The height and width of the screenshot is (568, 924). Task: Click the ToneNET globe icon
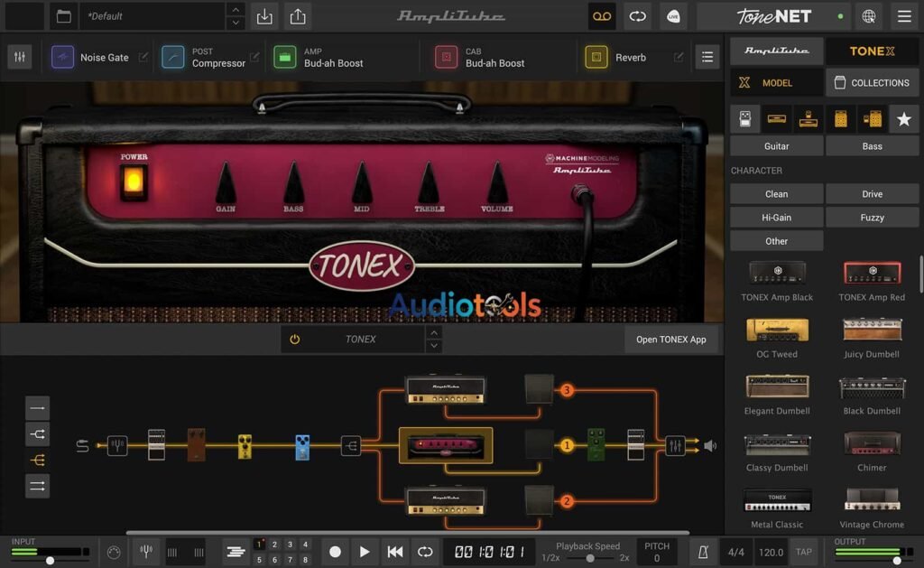tap(868, 16)
